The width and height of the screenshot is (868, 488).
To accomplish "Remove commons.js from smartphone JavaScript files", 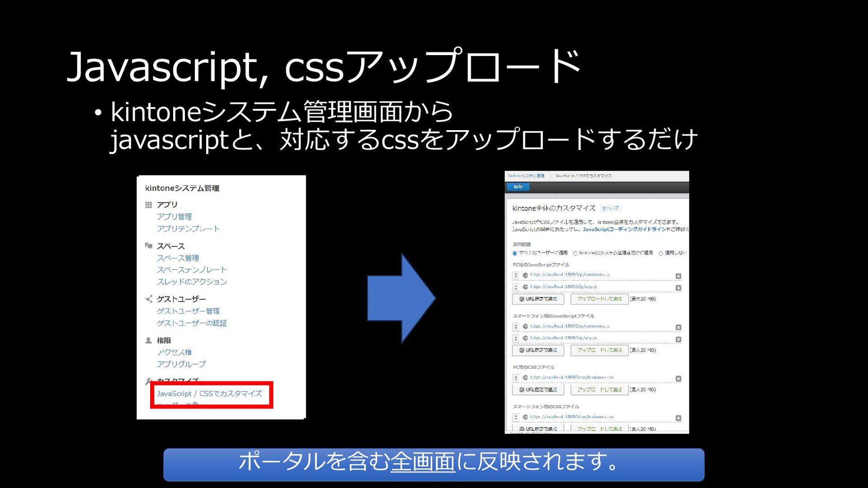I will [678, 328].
